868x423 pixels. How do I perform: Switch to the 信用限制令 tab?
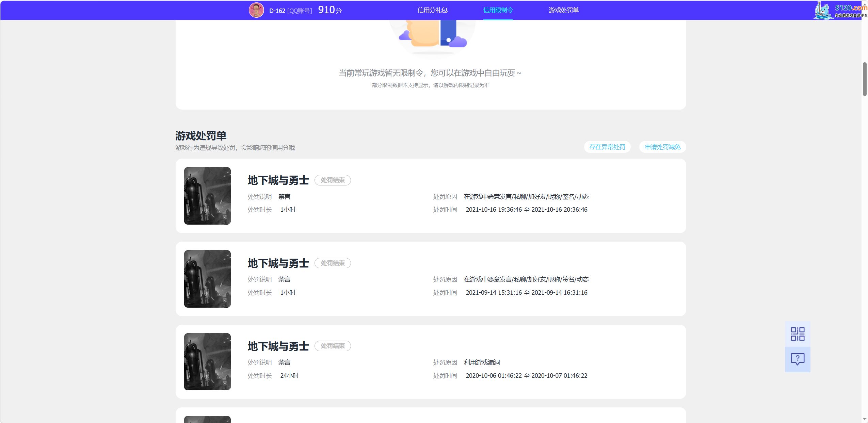pos(498,10)
